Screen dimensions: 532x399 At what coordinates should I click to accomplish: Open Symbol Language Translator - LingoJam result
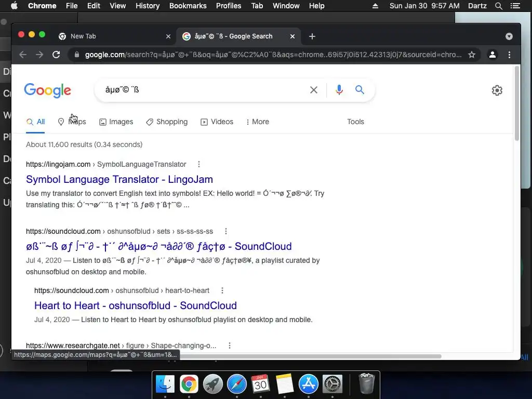click(x=119, y=179)
